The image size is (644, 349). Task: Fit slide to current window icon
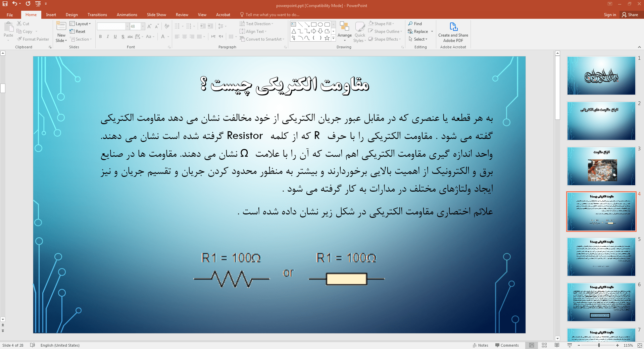point(639,345)
